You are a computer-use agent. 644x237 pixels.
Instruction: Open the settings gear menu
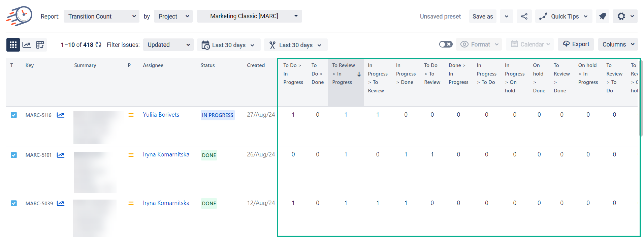click(x=625, y=17)
